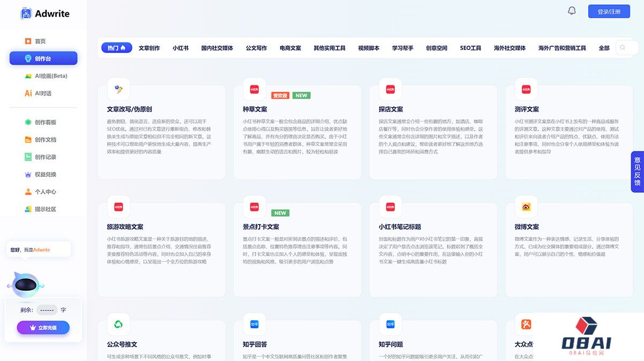Open the 小红书笔记标题 card title
This screenshot has height=361, width=644.
[x=400, y=227]
